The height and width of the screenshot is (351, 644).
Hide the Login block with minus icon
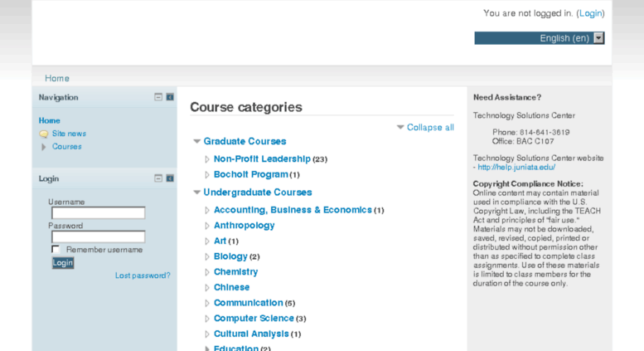(x=158, y=178)
